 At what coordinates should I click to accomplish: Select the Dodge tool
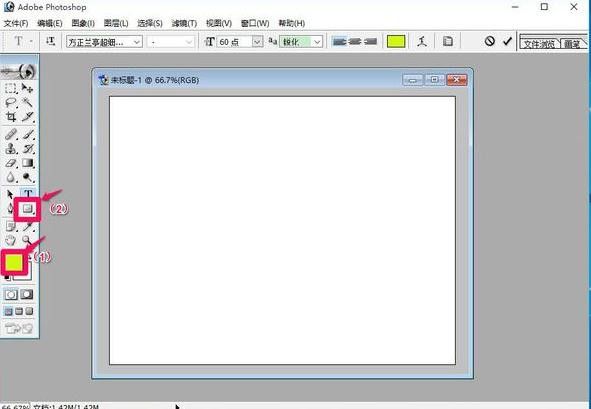coord(28,178)
